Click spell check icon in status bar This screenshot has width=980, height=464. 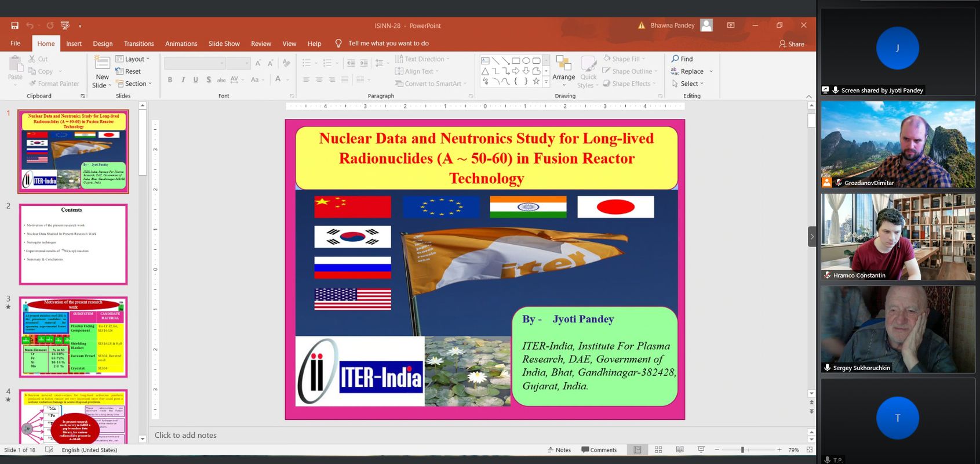(x=49, y=449)
